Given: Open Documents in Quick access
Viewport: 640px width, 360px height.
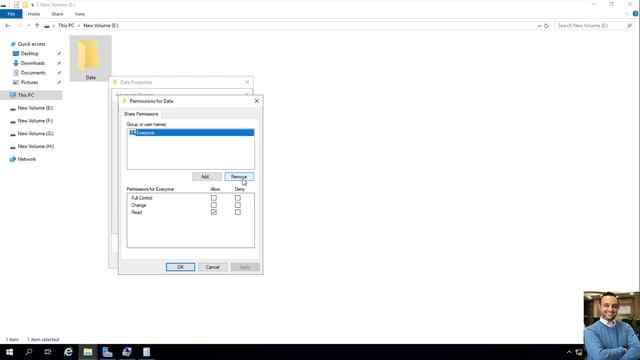Looking at the screenshot, I should (33, 73).
